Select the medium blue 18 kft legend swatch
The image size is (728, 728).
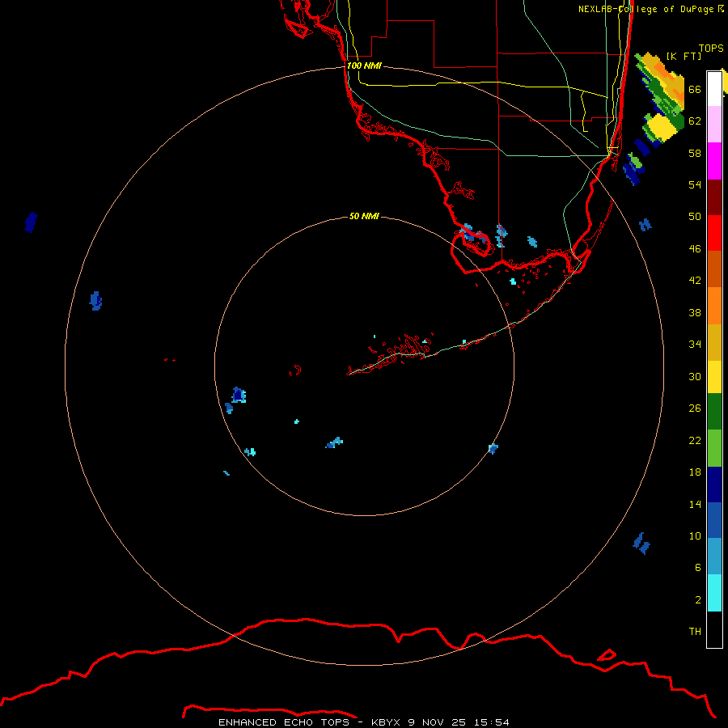pyautogui.click(x=714, y=520)
